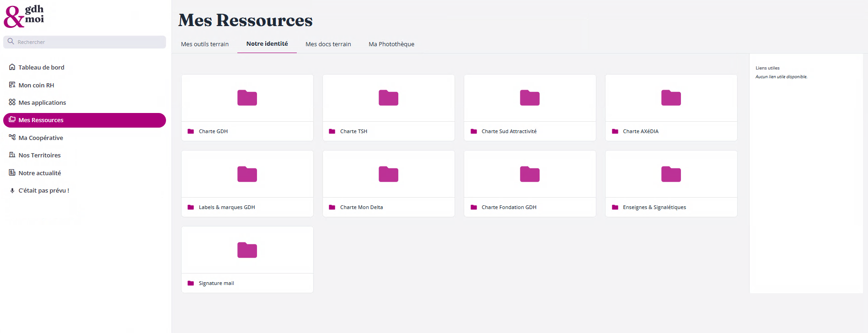This screenshot has height=333, width=868.
Task: Click the Liens utiles heading
Action: point(767,68)
